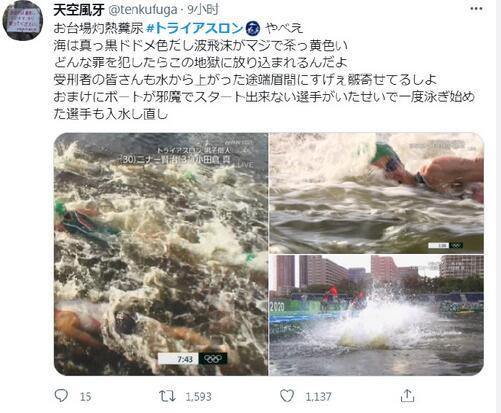The image size is (501, 413).
Task: Click the 天空風牙 display name
Action: (x=79, y=10)
